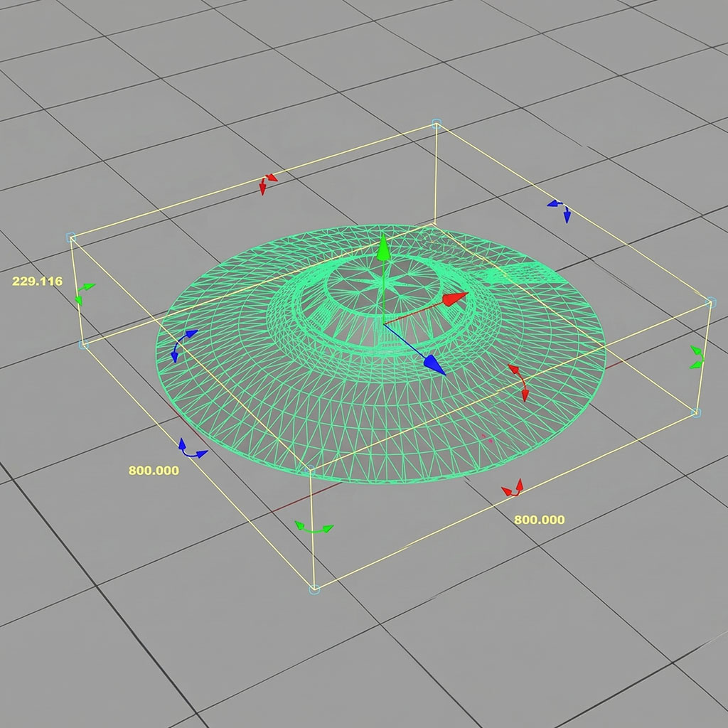This screenshot has height=728, width=728.
Task: Click red rotate handle above right 800.000 label
Action: [x=513, y=488]
